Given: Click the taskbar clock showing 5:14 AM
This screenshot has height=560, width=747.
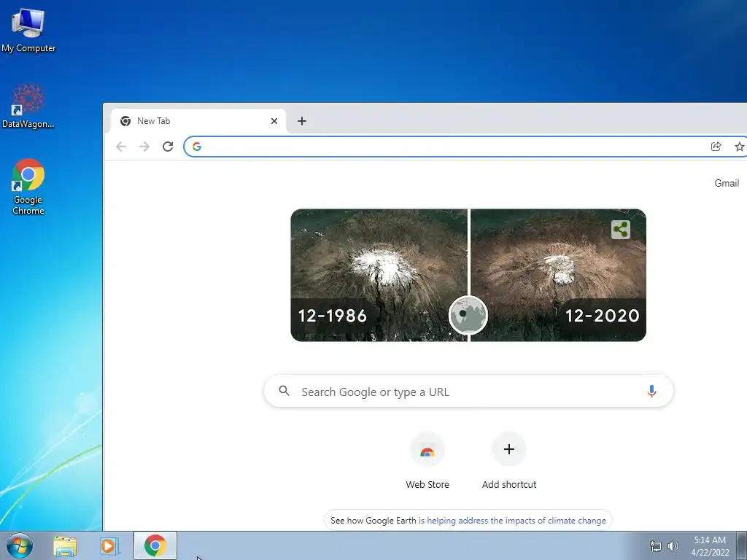Looking at the screenshot, I should coord(710,546).
